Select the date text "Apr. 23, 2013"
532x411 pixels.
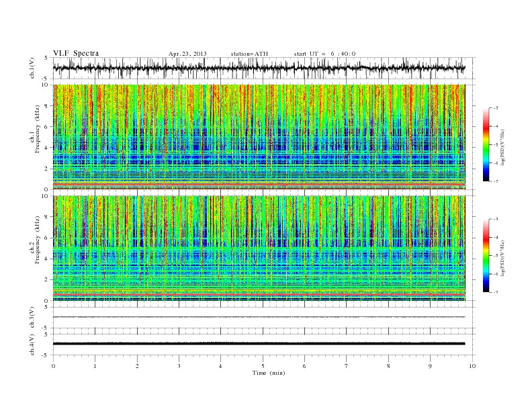(187, 54)
